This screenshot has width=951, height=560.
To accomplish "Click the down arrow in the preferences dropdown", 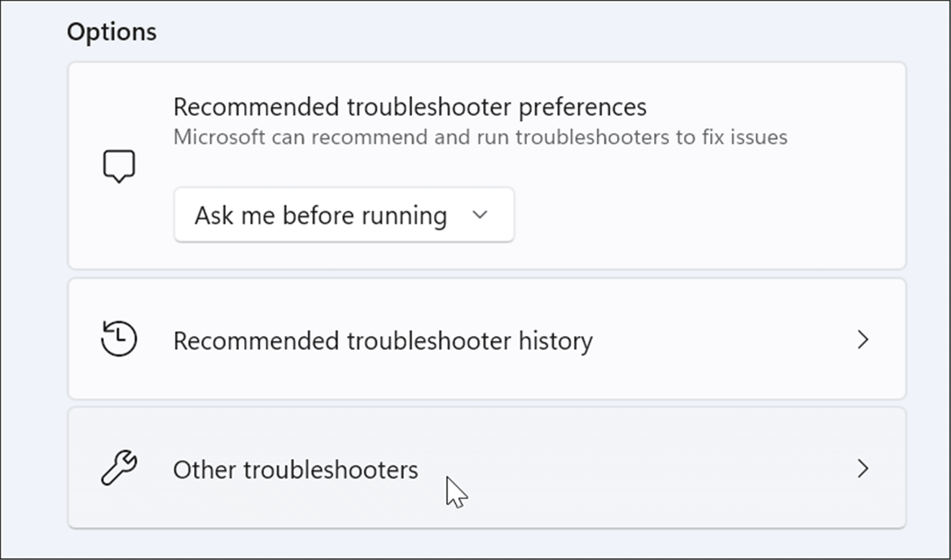I will coord(480,214).
